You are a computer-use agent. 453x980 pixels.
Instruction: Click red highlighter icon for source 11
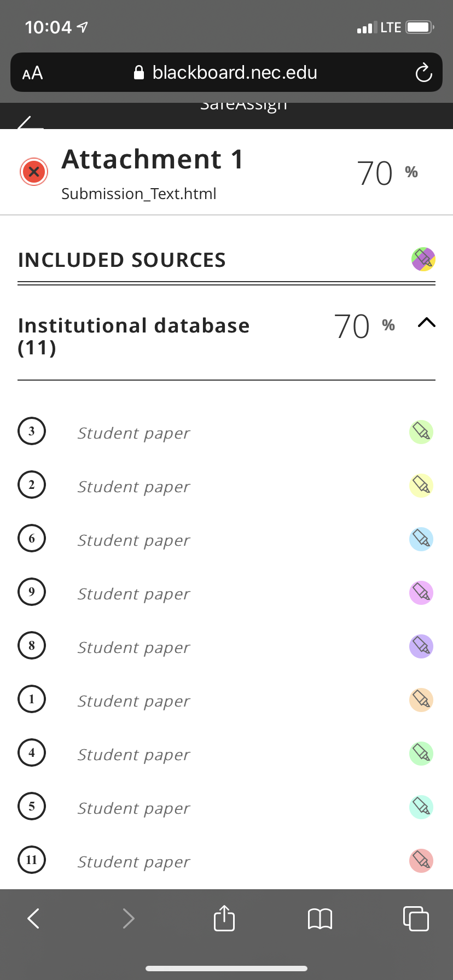click(x=421, y=861)
